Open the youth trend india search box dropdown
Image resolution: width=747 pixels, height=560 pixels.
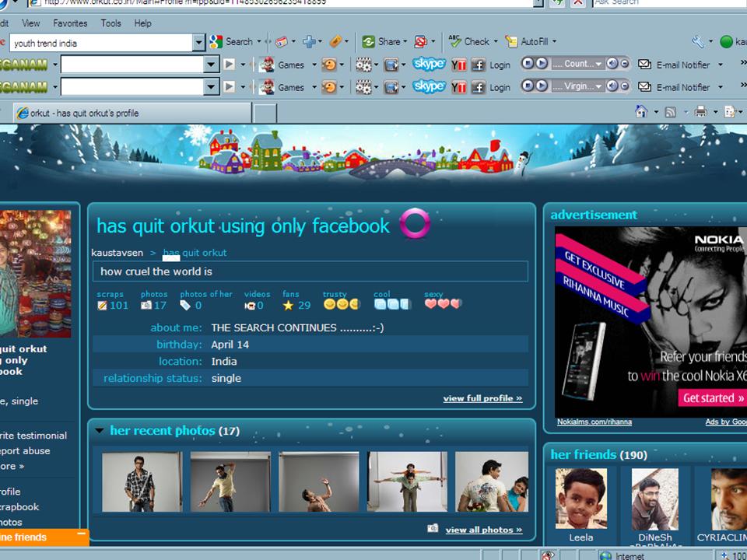click(198, 43)
